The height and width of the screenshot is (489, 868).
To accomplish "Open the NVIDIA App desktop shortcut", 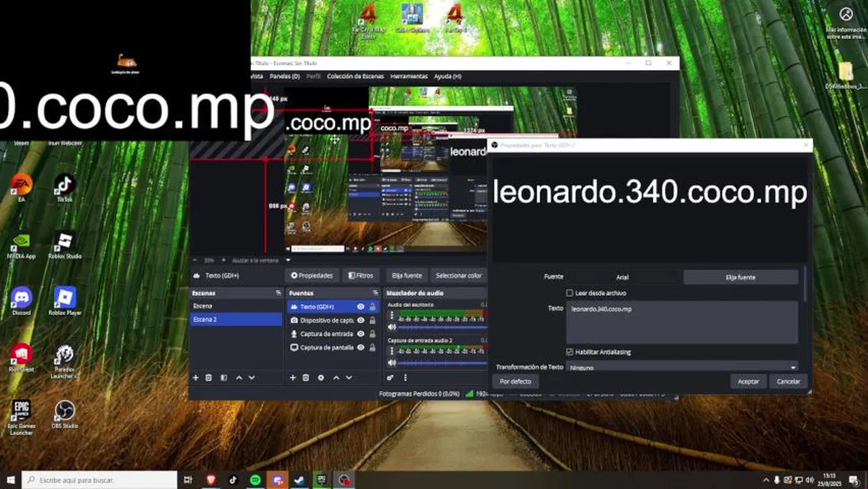I will [x=22, y=245].
